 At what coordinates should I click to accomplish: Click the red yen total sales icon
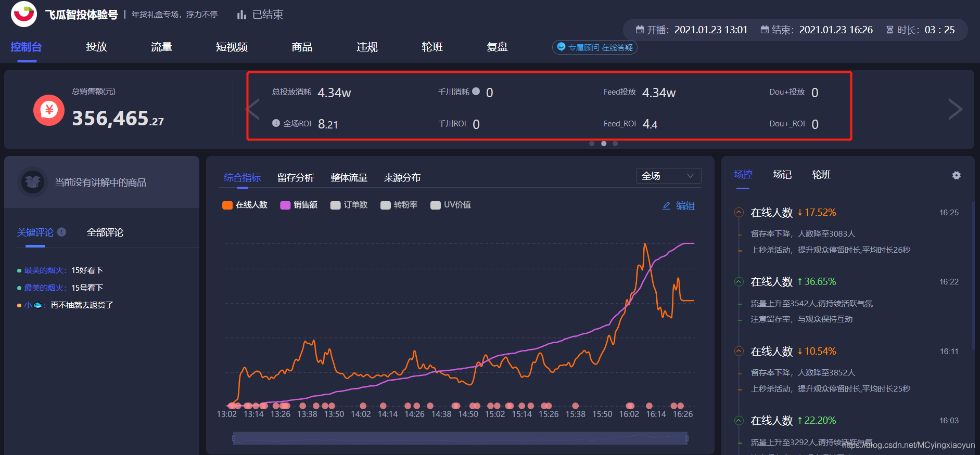coord(49,110)
